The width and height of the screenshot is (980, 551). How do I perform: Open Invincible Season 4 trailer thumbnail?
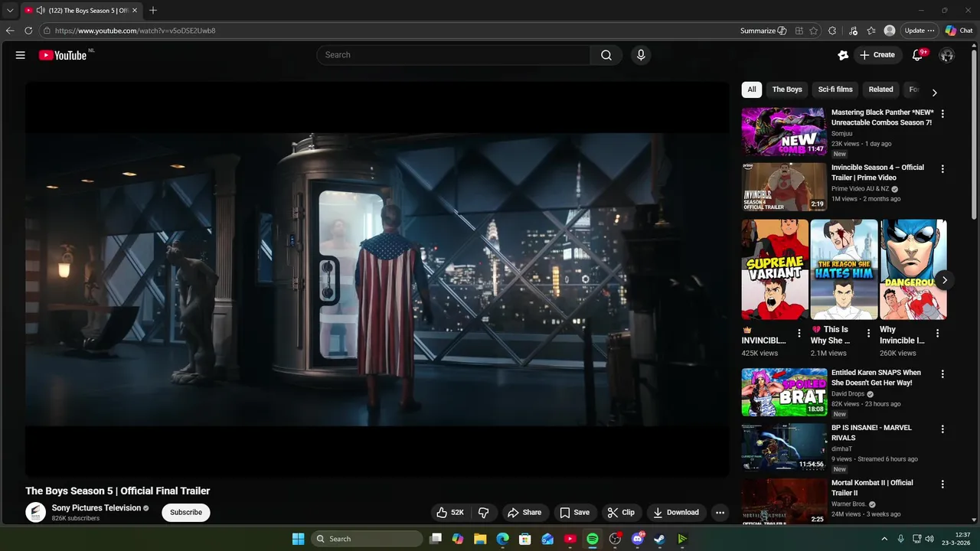pos(784,187)
